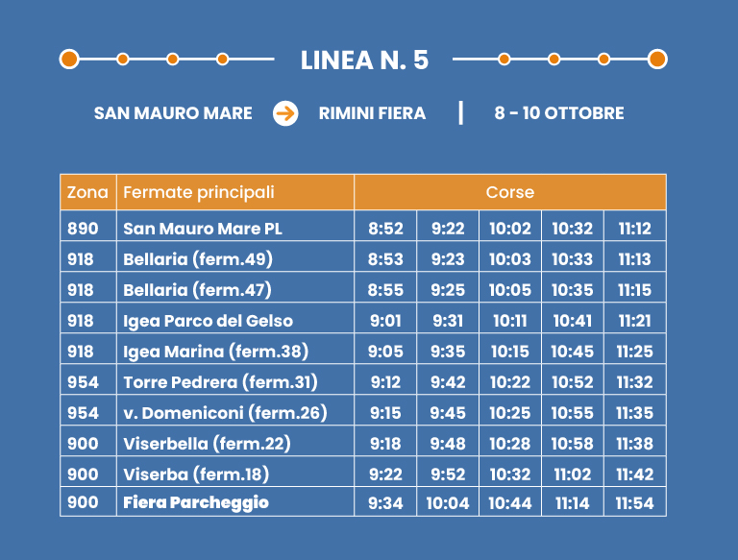Select the Fiera Parcheggio final stop
This screenshot has height=560, width=738.
[x=196, y=502]
